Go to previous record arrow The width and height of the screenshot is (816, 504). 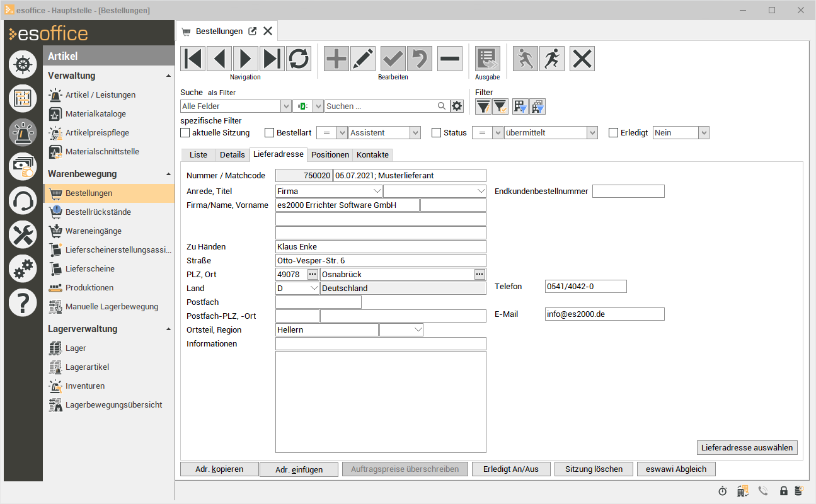click(219, 59)
